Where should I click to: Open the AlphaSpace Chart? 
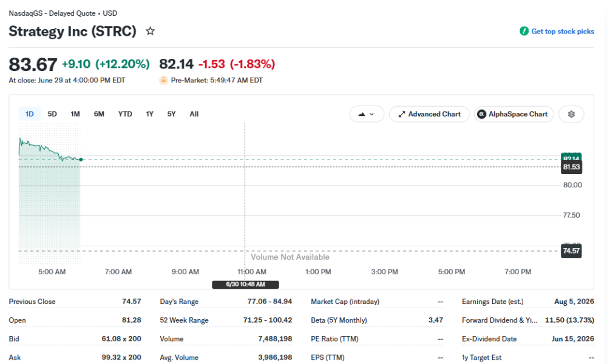click(x=514, y=114)
